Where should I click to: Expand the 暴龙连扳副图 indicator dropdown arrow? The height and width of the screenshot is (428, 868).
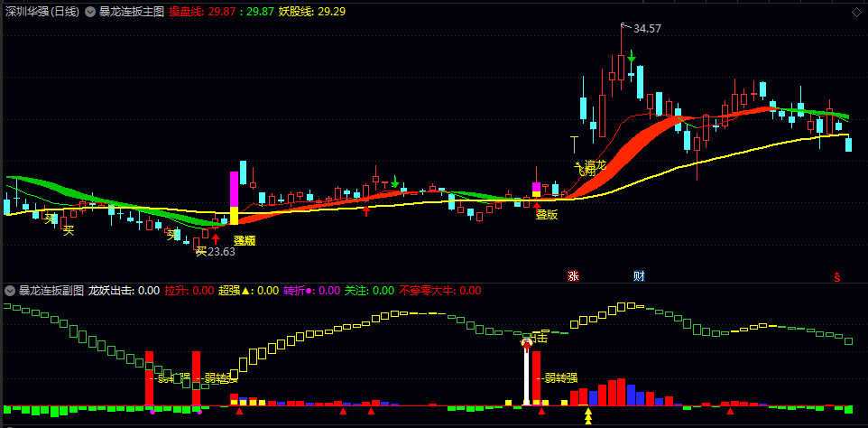pos(9,291)
